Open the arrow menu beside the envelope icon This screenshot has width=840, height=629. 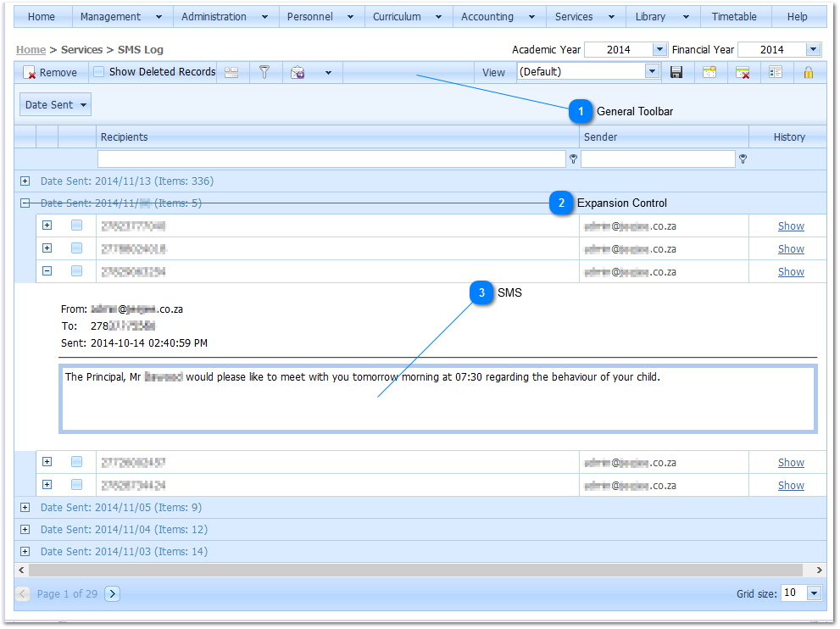coord(328,73)
